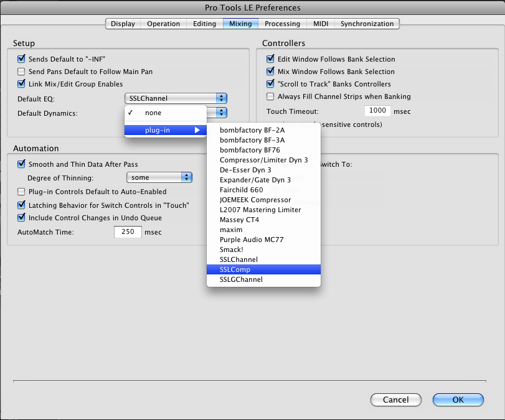The height and width of the screenshot is (420, 505).
Task: Open the Processing tab
Action: pos(282,24)
